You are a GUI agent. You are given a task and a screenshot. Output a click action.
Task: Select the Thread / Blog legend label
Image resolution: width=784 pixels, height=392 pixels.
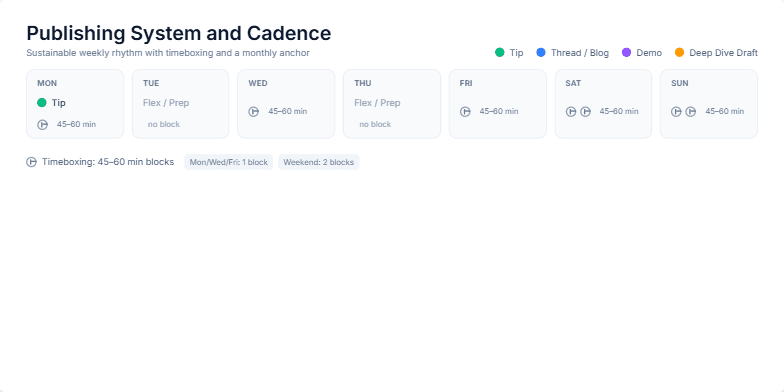(580, 52)
